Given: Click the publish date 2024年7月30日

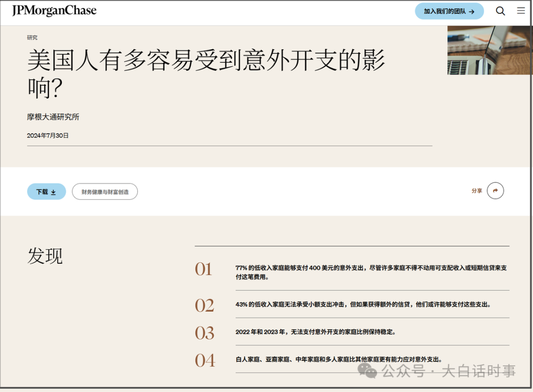Looking at the screenshot, I should coord(48,135).
